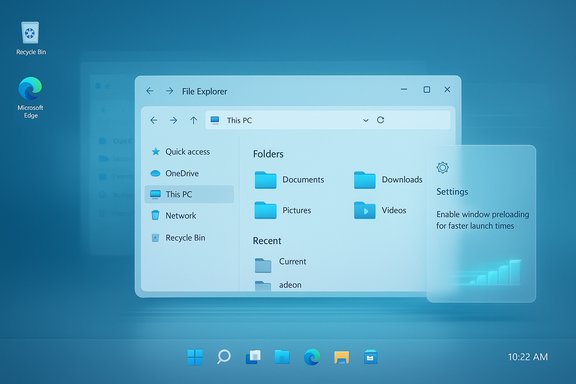
Task: Refresh the This PC view
Action: [x=381, y=120]
